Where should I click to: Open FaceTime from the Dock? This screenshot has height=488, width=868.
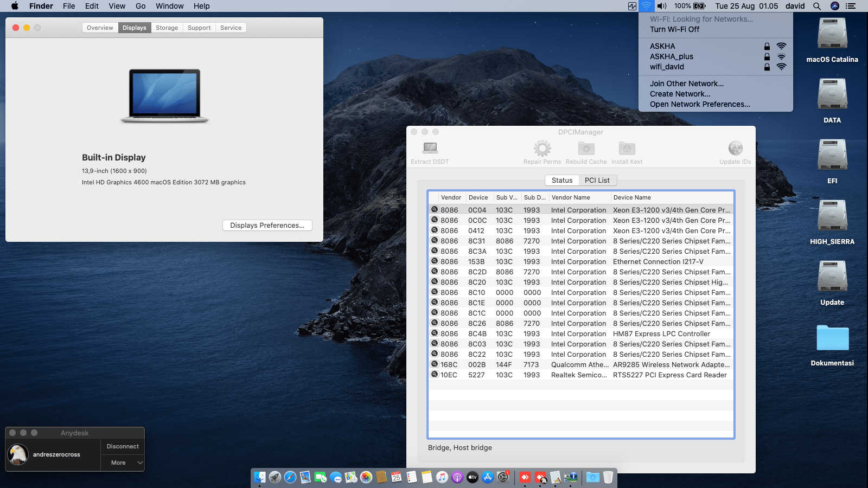point(321,477)
